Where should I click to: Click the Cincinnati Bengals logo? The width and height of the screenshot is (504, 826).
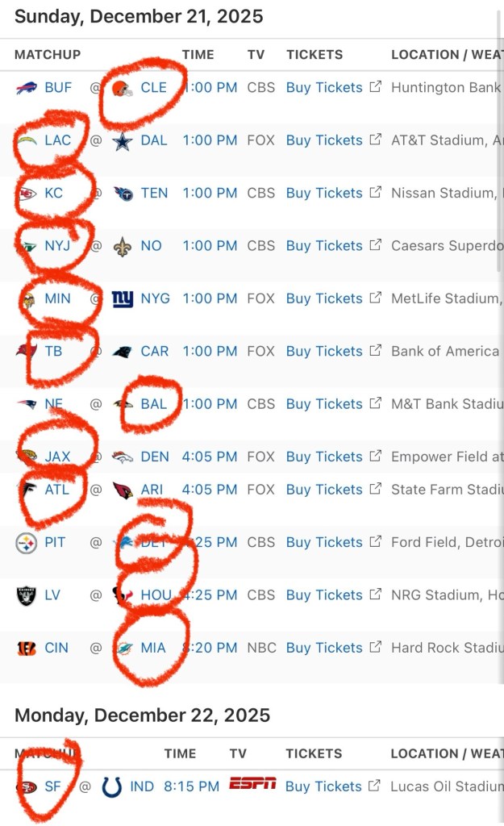click(x=26, y=649)
